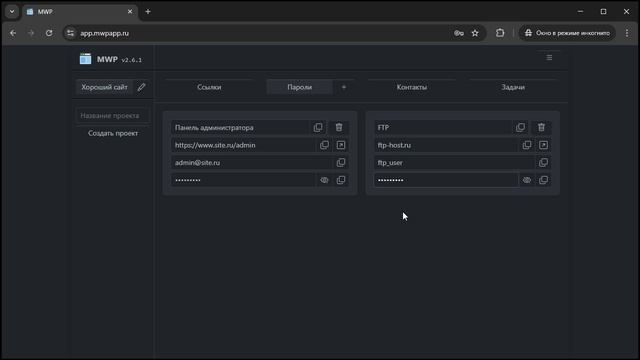The image size is (640, 360).
Task: Open ftp-host.ru link externally
Action: 543,145
